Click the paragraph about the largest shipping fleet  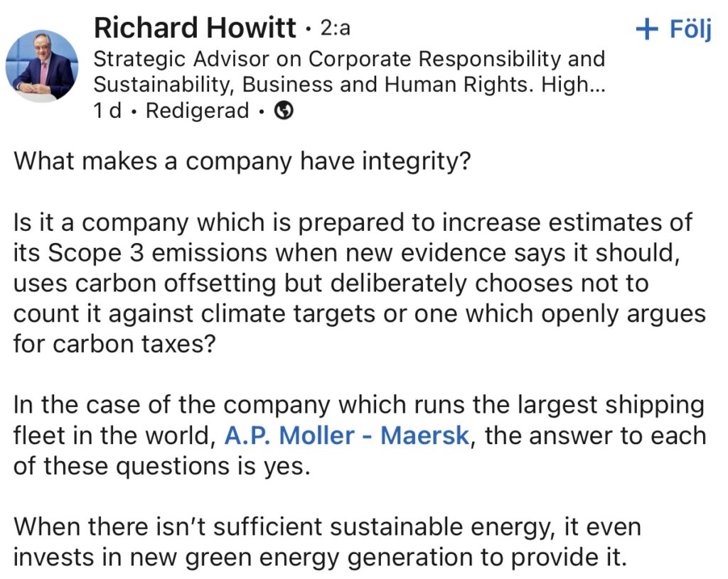(x=360, y=435)
